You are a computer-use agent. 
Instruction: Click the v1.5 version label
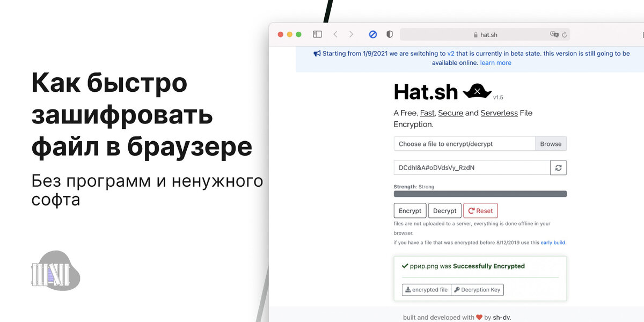click(498, 98)
